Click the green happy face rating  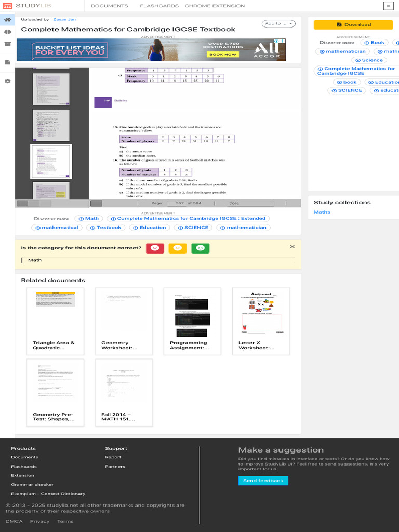[x=200, y=248]
